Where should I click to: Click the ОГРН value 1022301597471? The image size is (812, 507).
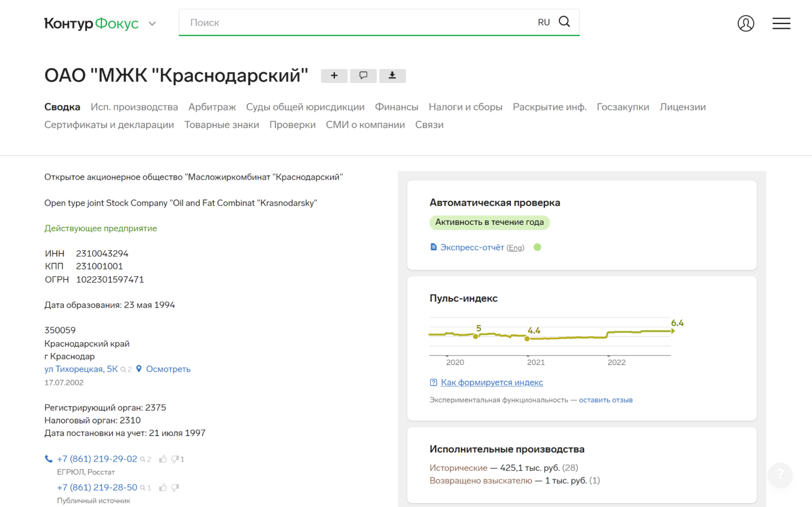pos(110,280)
